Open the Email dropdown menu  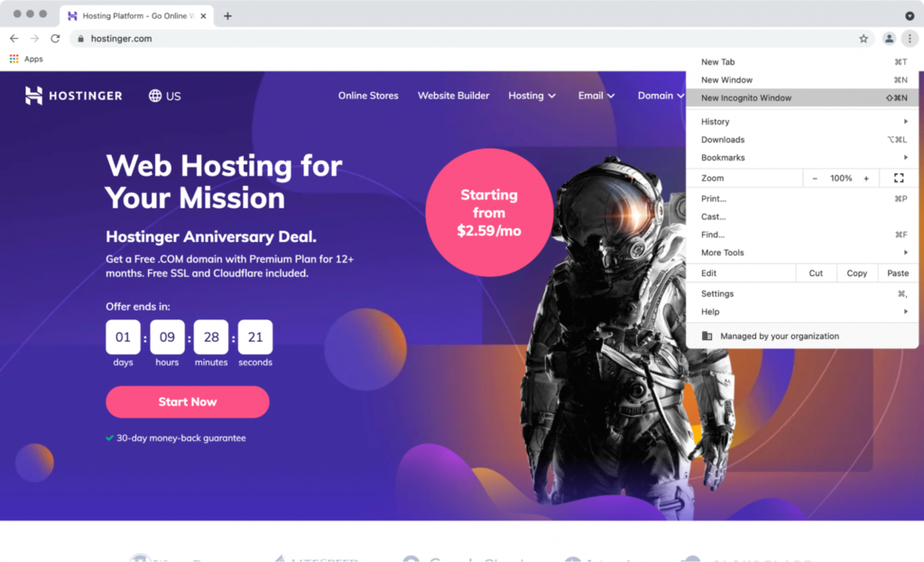596,95
